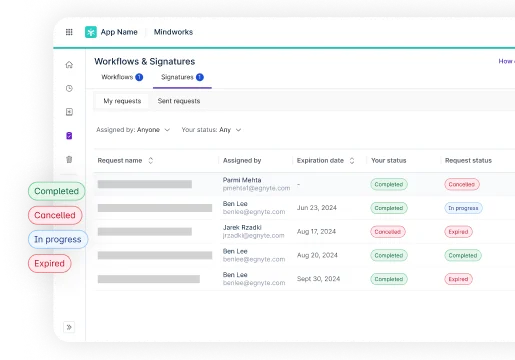
Task: Open the request name in Sept 30 row
Action: pyautogui.click(x=149, y=279)
